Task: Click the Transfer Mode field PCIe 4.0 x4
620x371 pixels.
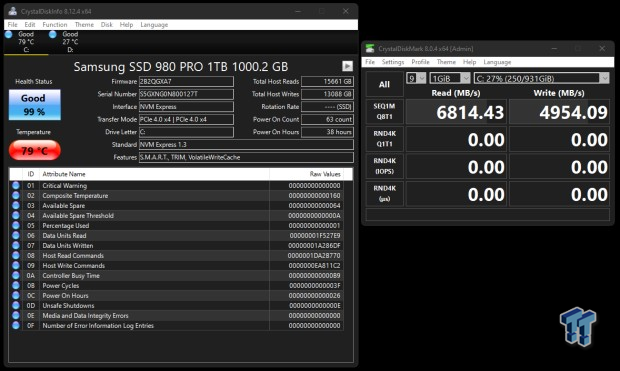Action: 186,119
